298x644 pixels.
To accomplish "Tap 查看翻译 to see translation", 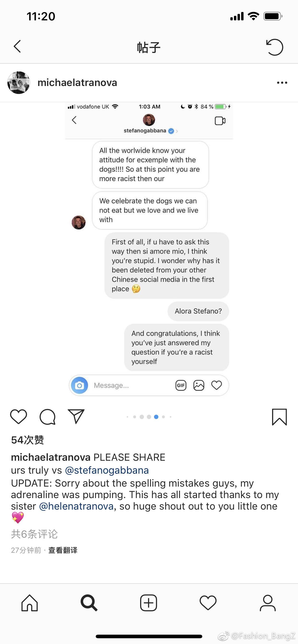I will [63, 550].
